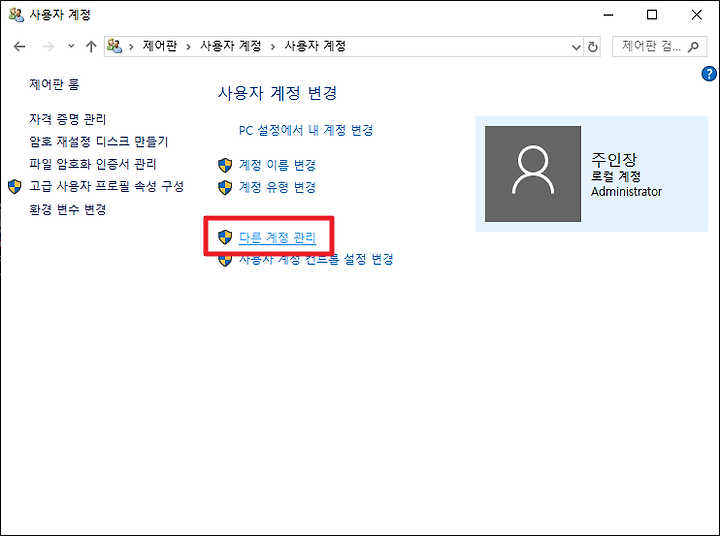Screen dimensions: 720x536
Task: Open recent locations dropdown chevron
Action: (x=71, y=46)
